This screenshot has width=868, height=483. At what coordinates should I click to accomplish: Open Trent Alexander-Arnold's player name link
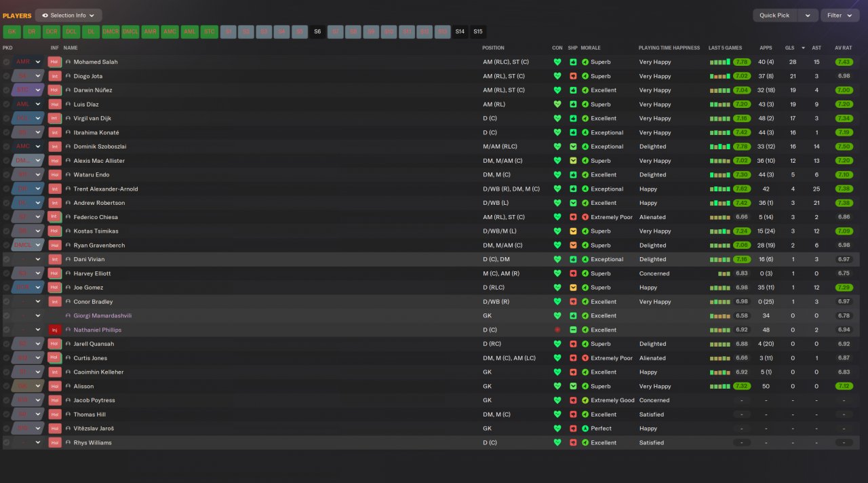pyautogui.click(x=106, y=189)
